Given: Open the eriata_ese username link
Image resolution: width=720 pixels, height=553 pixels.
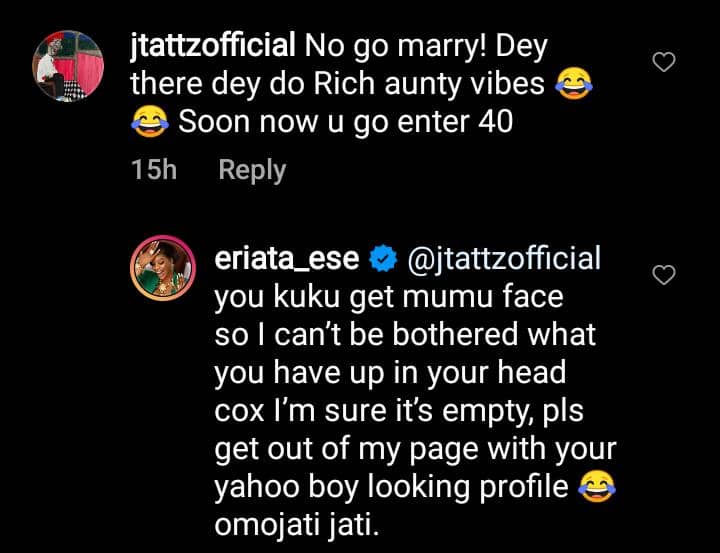Looking at the screenshot, I should (288, 259).
